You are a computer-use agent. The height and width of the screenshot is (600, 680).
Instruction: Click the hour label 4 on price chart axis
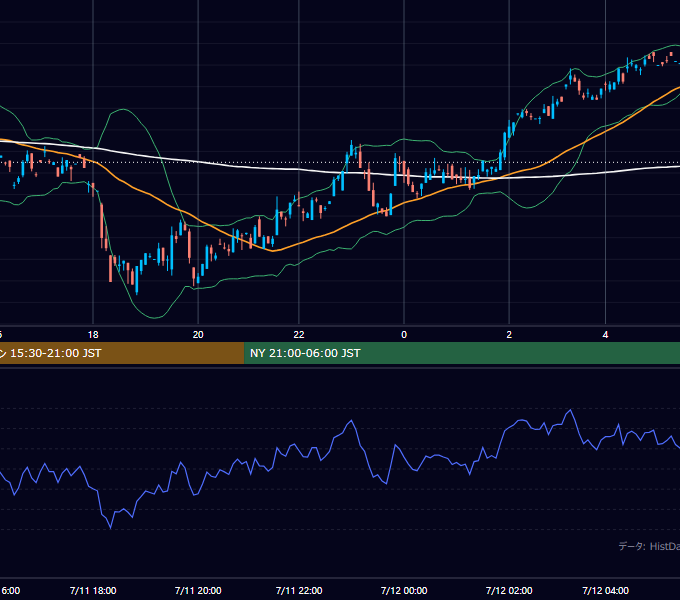pos(605,335)
